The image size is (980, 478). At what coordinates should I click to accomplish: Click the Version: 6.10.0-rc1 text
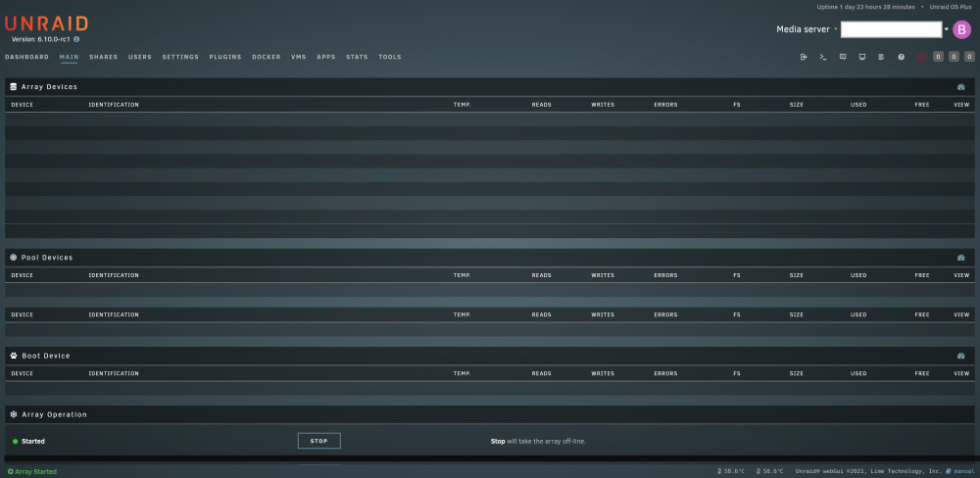click(x=41, y=39)
